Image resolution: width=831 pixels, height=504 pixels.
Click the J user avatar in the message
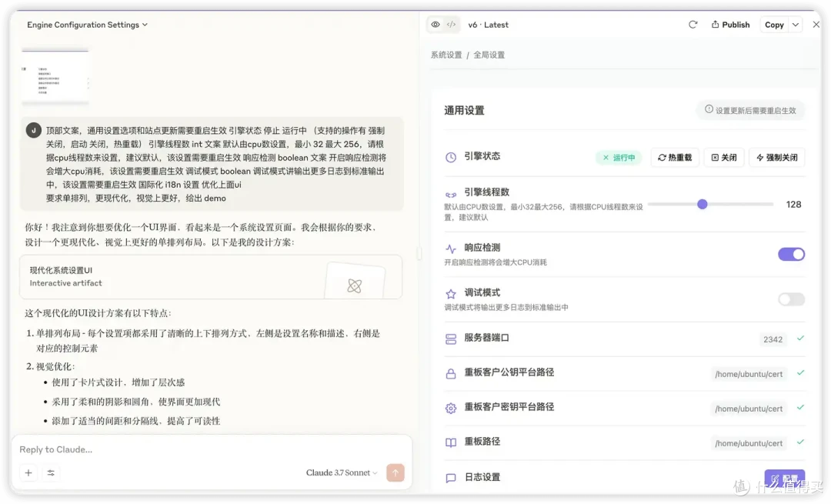(x=33, y=130)
